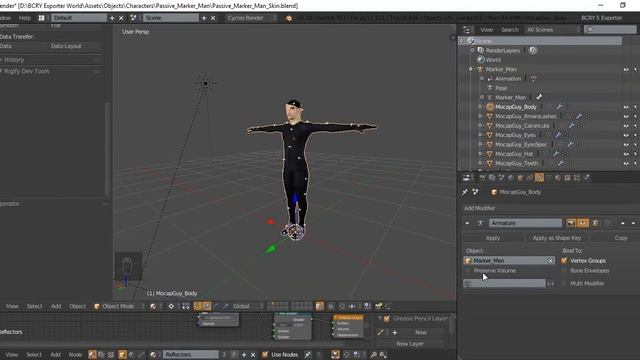Click wrench modifier icon on MocapGuy_Hat row
Screen dimensions: 640x360
pyautogui.click(x=556, y=154)
